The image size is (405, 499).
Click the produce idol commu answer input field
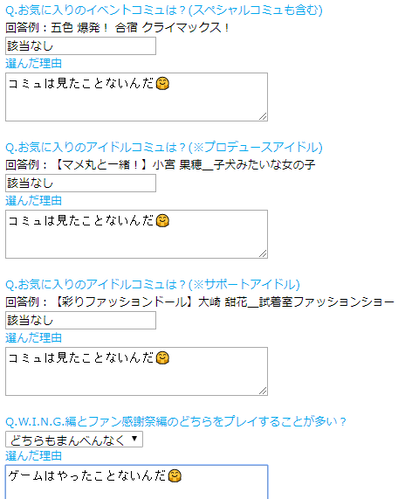tap(80, 183)
